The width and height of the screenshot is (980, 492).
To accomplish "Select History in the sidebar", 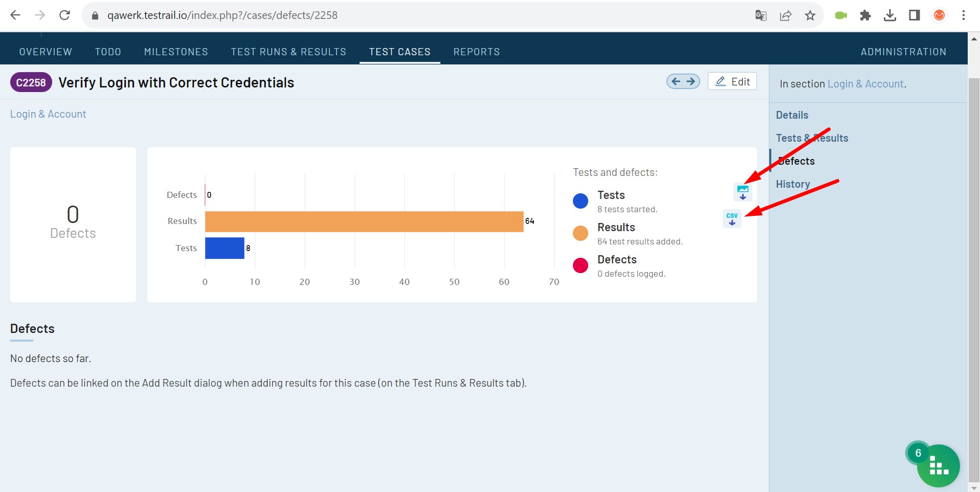I will point(793,184).
